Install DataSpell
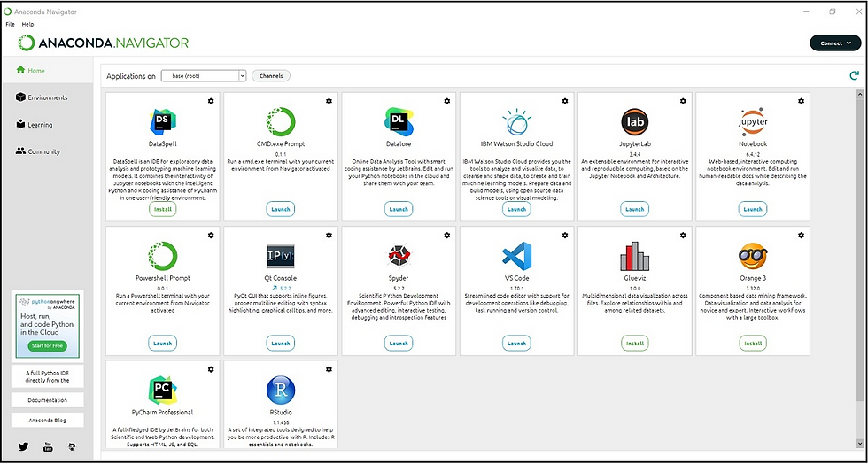Image resolution: width=868 pixels, height=464 pixels. [163, 209]
